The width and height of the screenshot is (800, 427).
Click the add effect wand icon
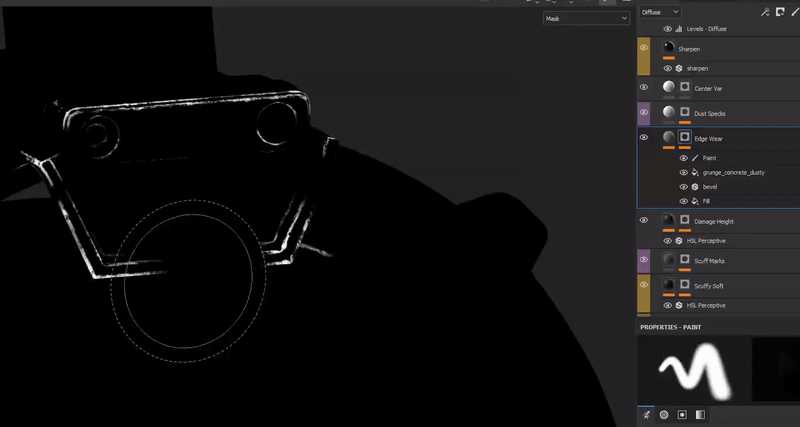click(x=765, y=12)
